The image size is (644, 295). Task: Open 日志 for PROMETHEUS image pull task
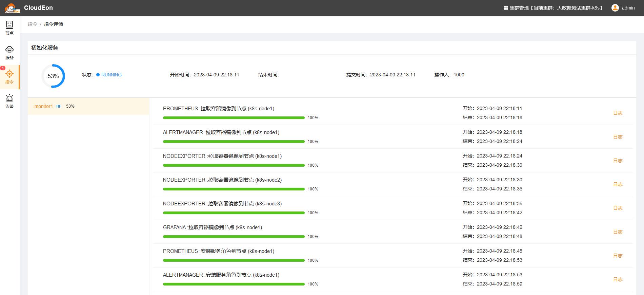point(618,113)
